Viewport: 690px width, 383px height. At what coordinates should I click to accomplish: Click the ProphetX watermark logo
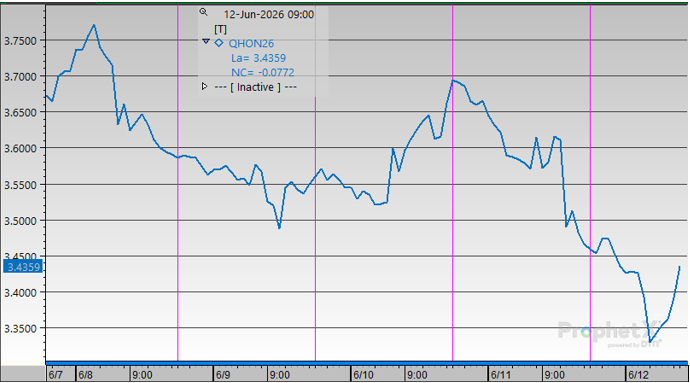[610, 333]
